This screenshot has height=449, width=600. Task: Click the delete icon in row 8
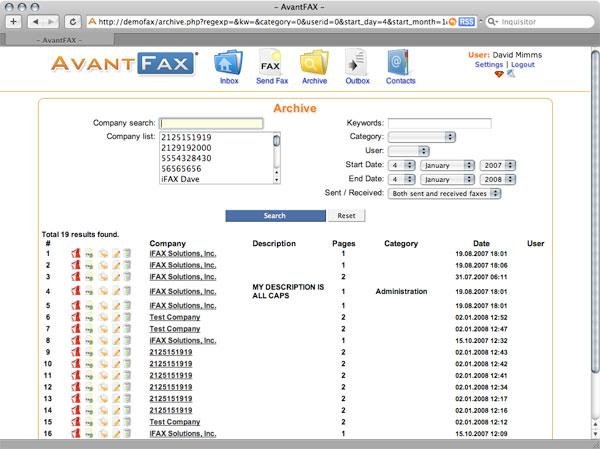coord(127,340)
